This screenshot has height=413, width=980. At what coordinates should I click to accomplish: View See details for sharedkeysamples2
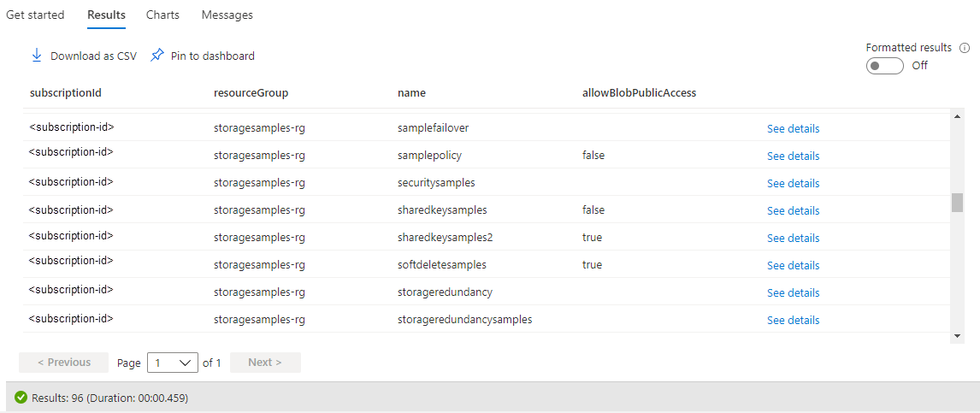pos(793,239)
